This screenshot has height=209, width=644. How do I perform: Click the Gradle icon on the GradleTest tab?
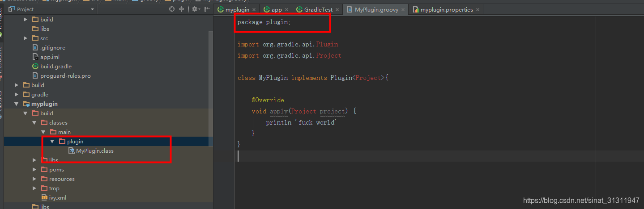299,9
